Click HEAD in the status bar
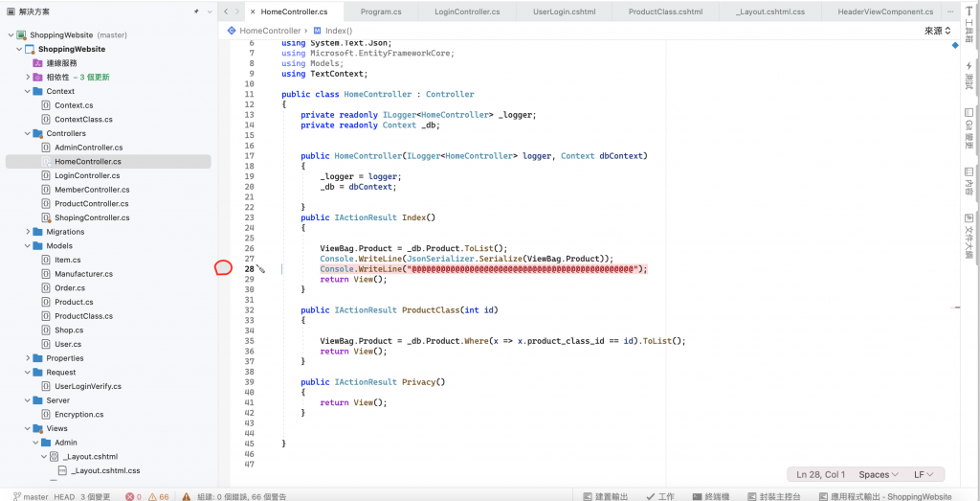Viewport: 980px width, 501px height. 64,496
